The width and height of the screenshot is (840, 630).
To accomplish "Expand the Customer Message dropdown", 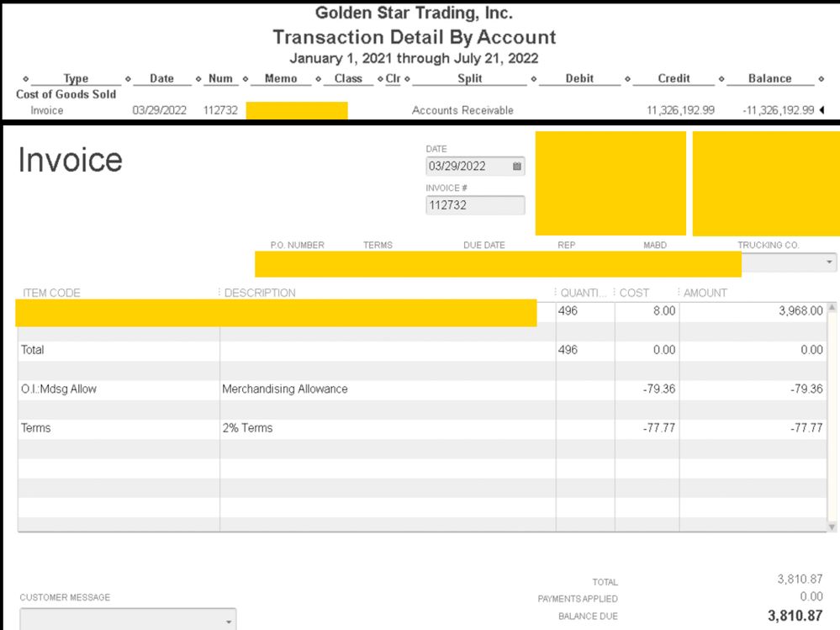I will point(228,622).
